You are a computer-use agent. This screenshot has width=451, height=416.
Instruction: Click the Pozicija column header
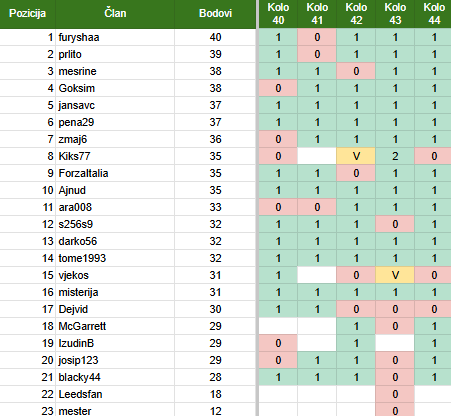pos(28,14)
